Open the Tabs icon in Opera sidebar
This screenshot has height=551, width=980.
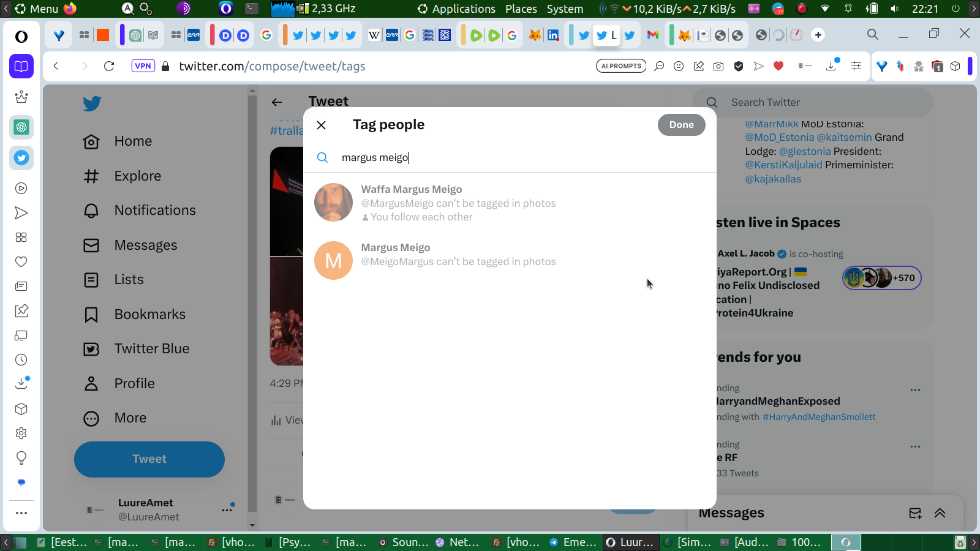tap(21, 335)
